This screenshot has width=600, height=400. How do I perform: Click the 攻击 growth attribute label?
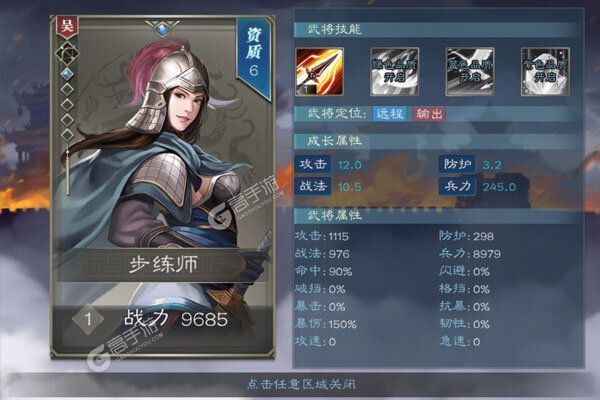(x=313, y=164)
